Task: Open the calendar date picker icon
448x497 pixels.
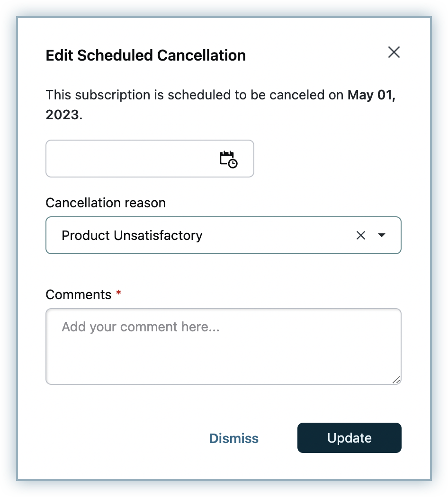Action: point(228,159)
